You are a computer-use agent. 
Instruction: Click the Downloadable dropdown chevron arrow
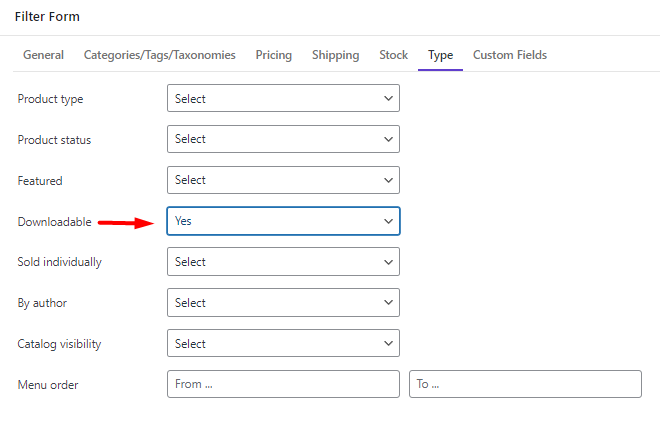[x=388, y=221]
